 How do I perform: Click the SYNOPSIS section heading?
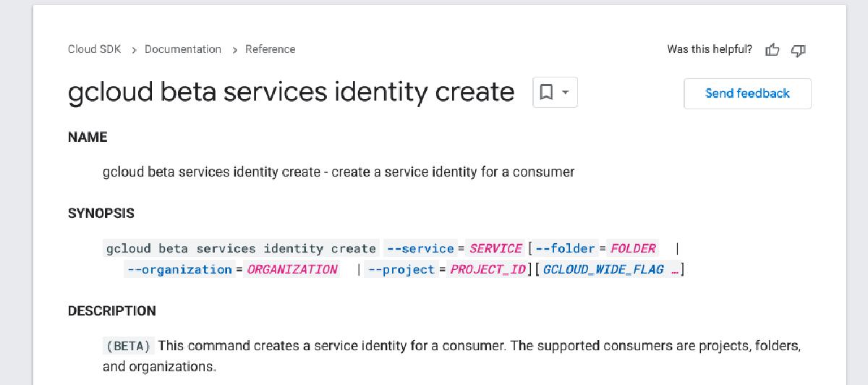(x=101, y=213)
